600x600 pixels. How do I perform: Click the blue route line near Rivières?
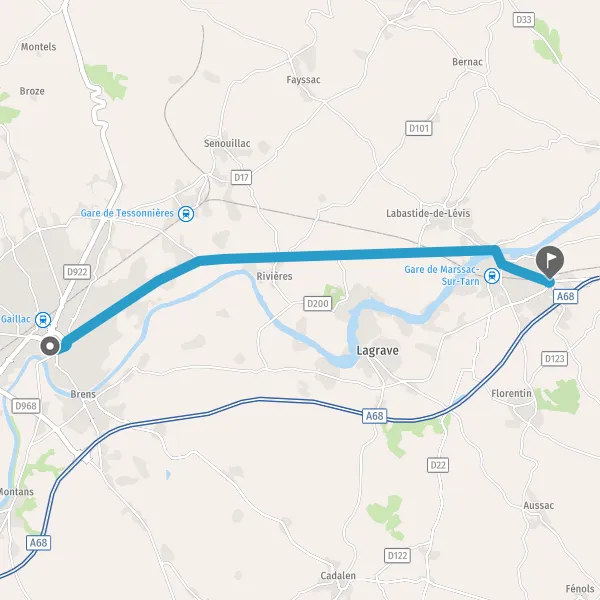coord(276,257)
